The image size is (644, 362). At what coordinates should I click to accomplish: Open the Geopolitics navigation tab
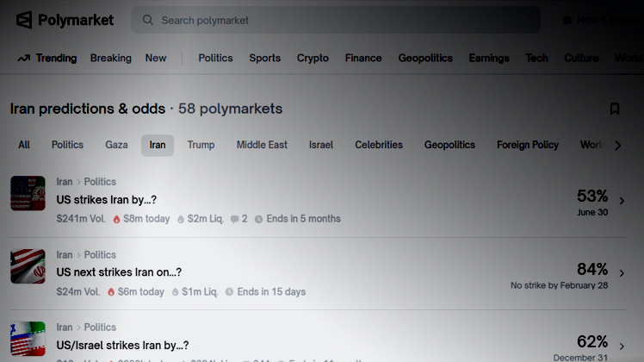(x=424, y=58)
